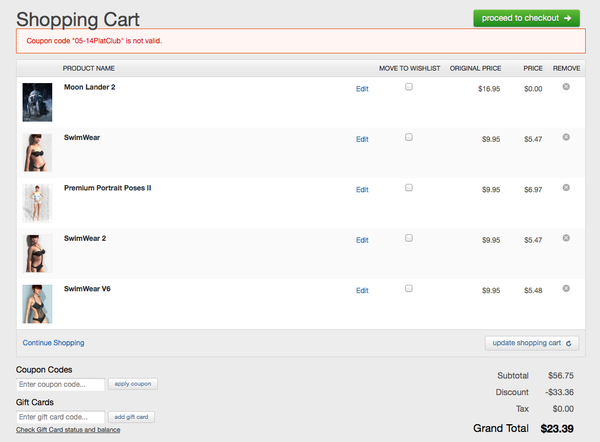
Task: Click proceed to checkout button
Action: pyautogui.click(x=526, y=18)
